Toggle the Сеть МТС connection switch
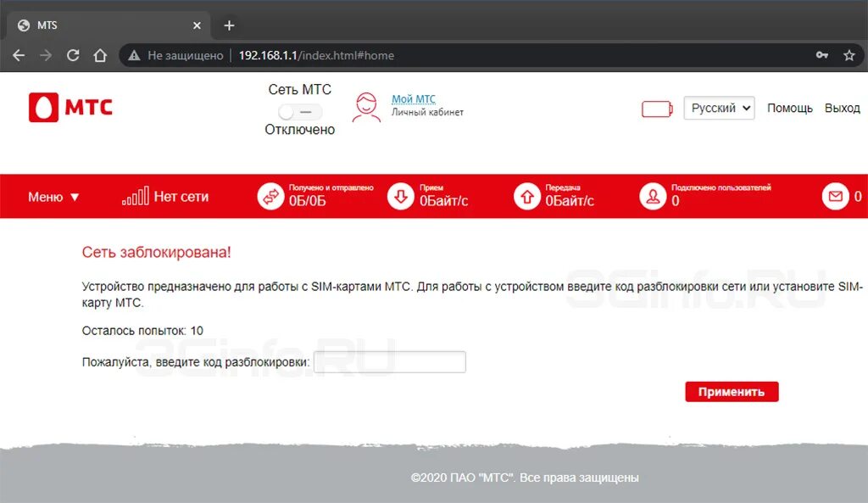 coord(299,112)
